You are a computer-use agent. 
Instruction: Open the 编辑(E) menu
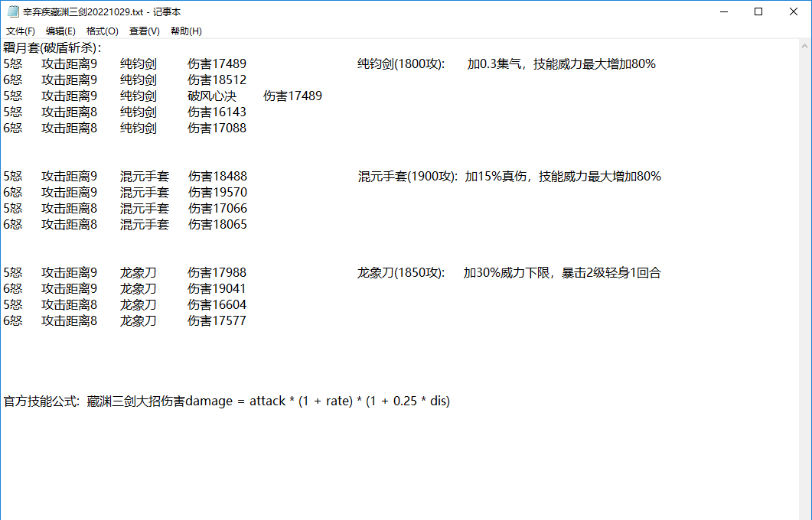tap(60, 31)
